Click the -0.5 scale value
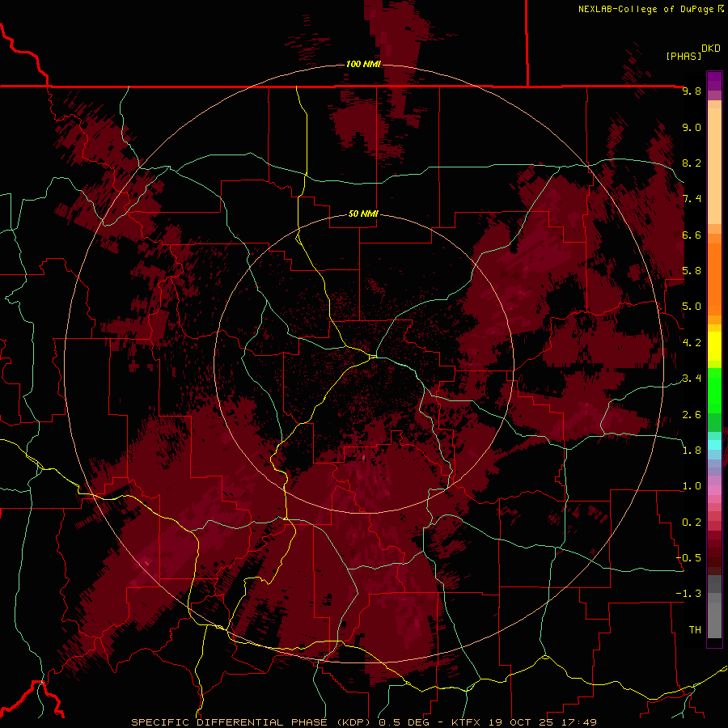Viewport: 728px width, 728px height. (x=688, y=558)
